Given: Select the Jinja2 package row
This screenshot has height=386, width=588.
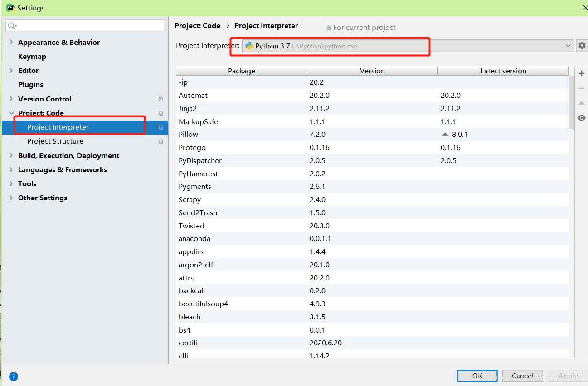Looking at the screenshot, I should click(x=372, y=109).
